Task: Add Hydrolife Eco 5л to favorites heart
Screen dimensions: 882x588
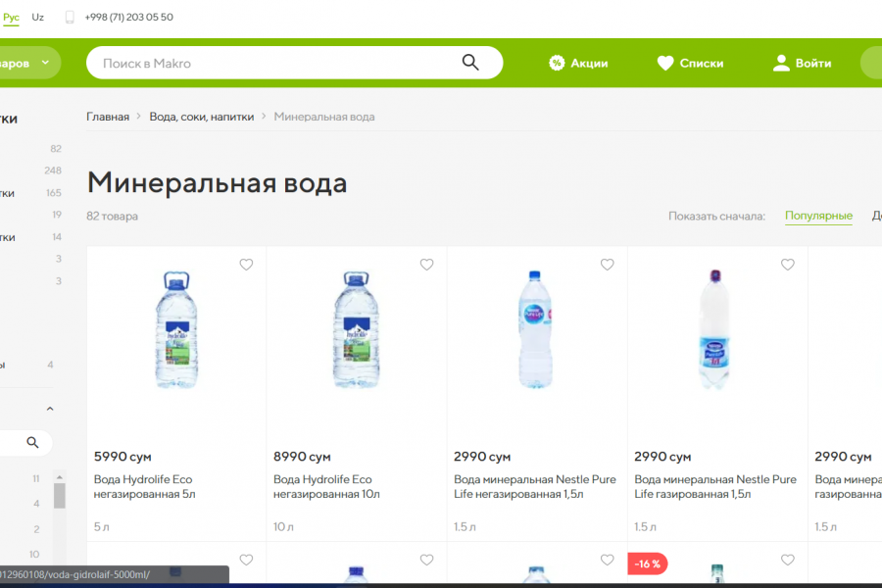Action: point(246,265)
